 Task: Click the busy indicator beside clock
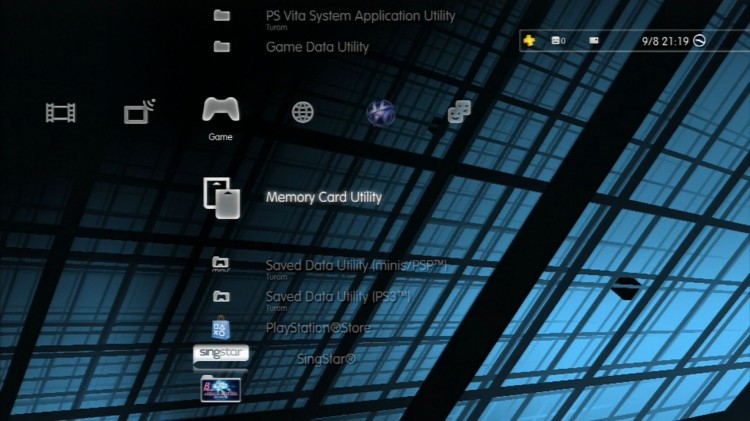point(699,41)
